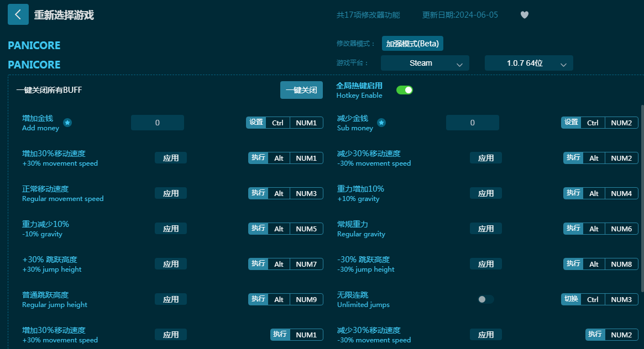Click the 一键关闭所有BUFF label
644x349 pixels.
(49, 90)
